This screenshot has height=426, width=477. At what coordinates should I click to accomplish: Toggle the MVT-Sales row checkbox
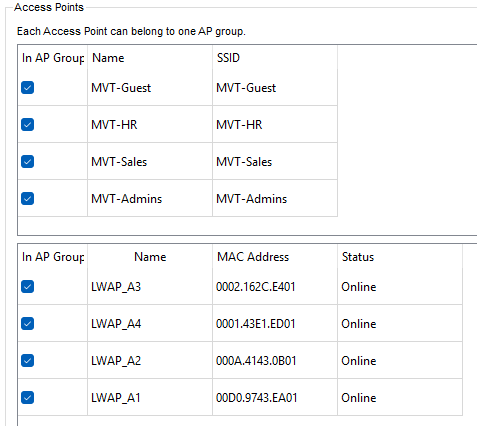27,162
